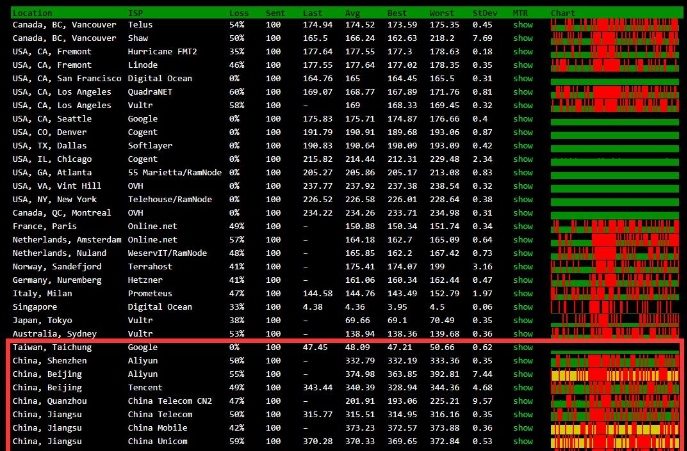Open MTR show for Chicago Cogent

pos(523,159)
